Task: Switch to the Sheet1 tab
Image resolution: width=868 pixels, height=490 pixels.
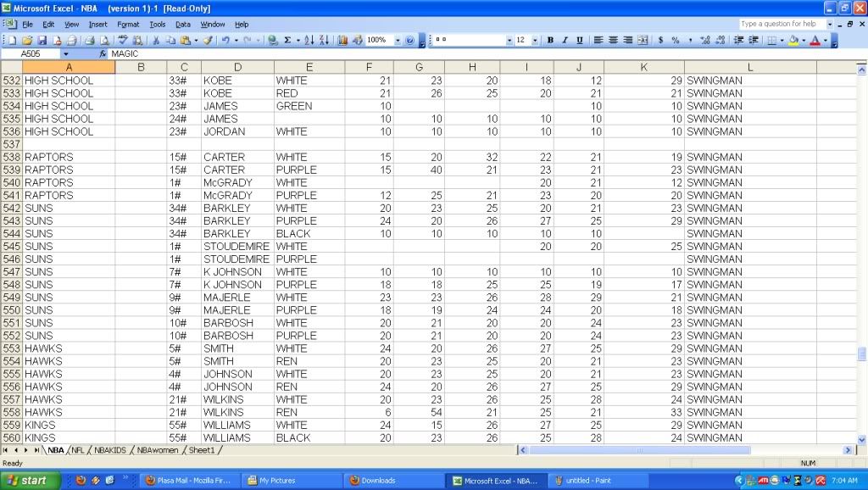Action: [202, 450]
